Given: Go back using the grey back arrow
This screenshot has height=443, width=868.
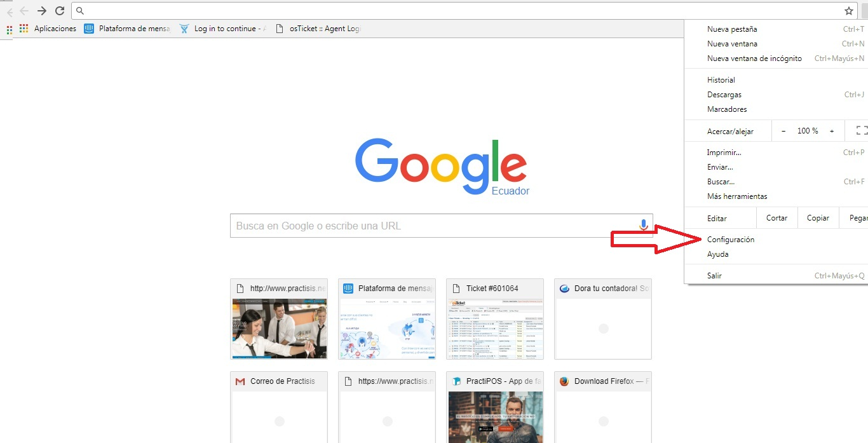Looking at the screenshot, I should coord(24,11).
